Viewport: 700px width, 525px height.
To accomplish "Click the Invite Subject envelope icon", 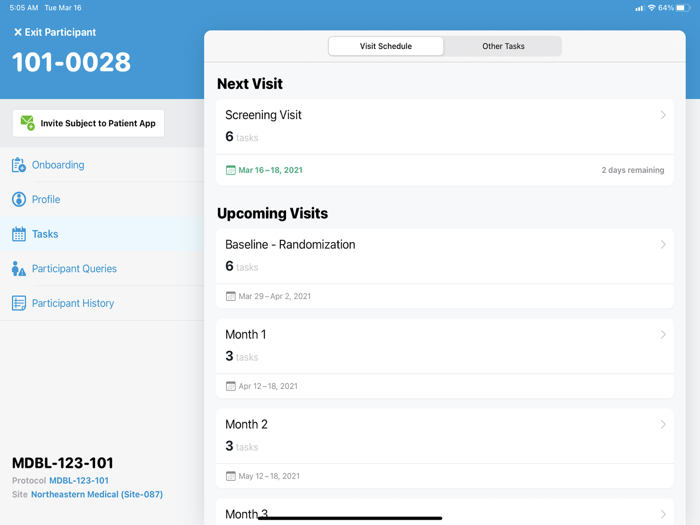I will (x=27, y=123).
